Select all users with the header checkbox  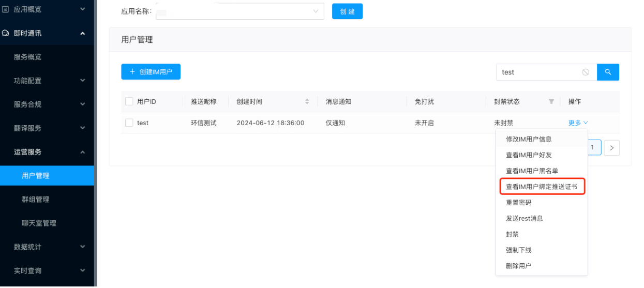tap(129, 101)
